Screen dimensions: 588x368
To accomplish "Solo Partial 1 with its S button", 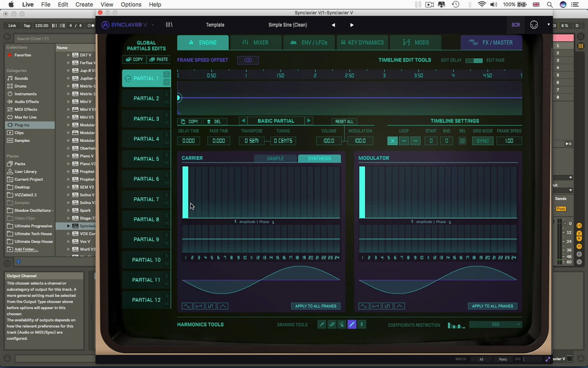I will 166,74.
